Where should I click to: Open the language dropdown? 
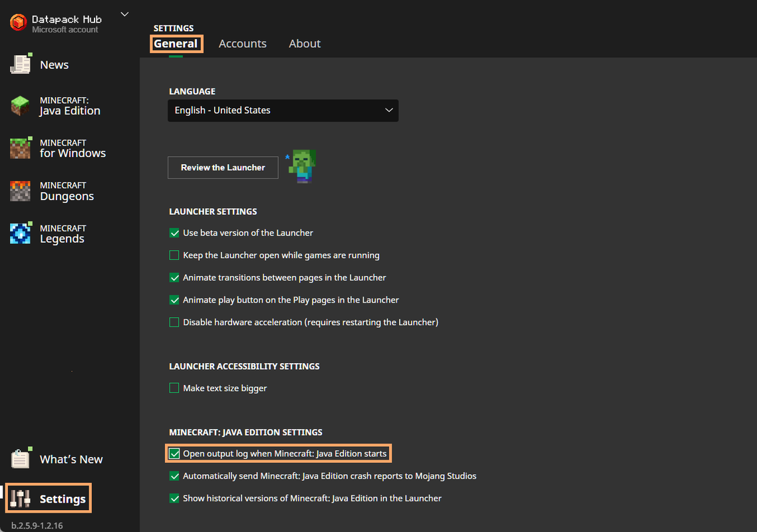tap(283, 110)
